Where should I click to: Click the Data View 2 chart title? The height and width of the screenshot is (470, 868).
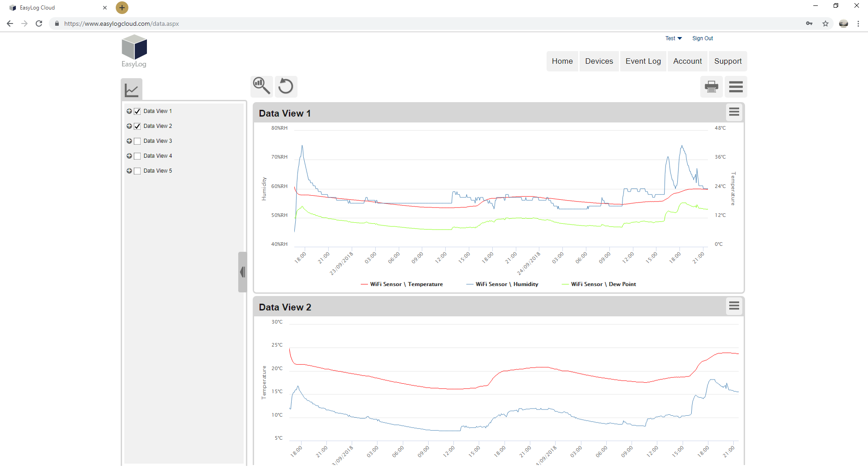(x=285, y=307)
